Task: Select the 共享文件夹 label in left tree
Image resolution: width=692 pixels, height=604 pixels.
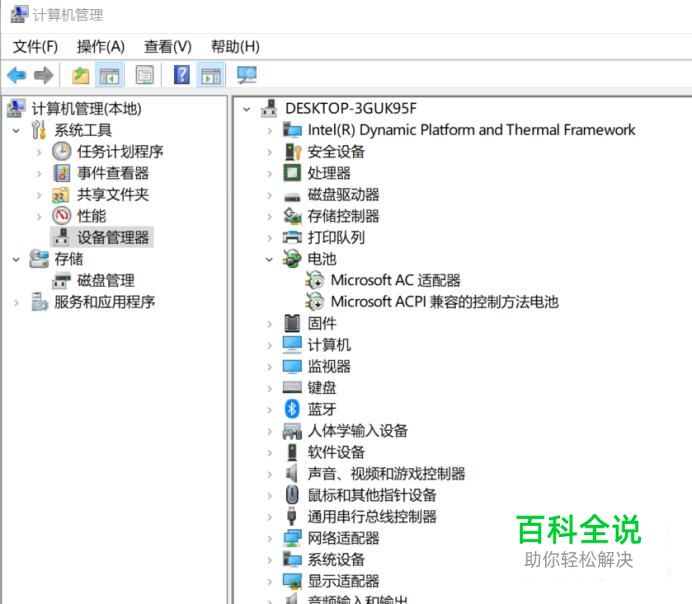Action: tap(113, 195)
